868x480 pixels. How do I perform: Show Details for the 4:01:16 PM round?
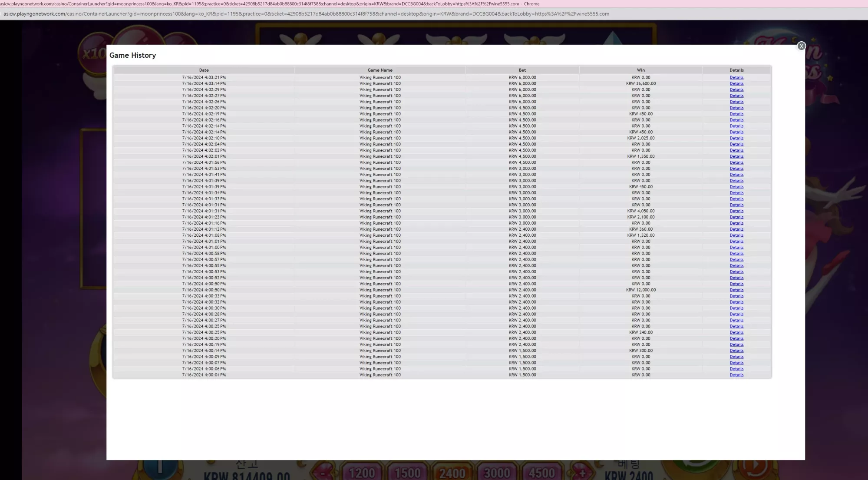(x=736, y=223)
